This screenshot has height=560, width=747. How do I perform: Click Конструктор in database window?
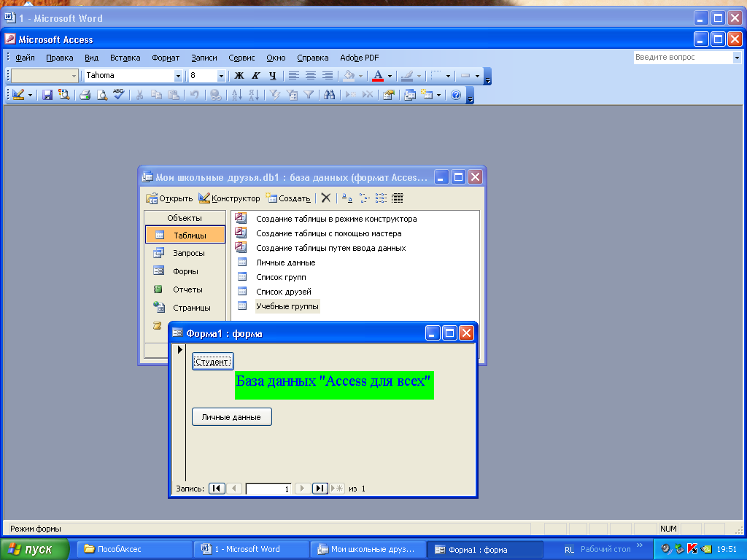tap(230, 198)
